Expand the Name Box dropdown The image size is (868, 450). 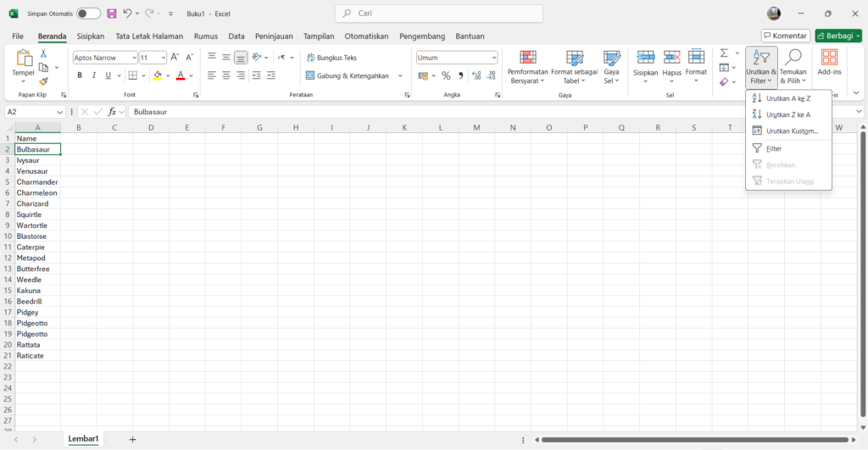(59, 112)
